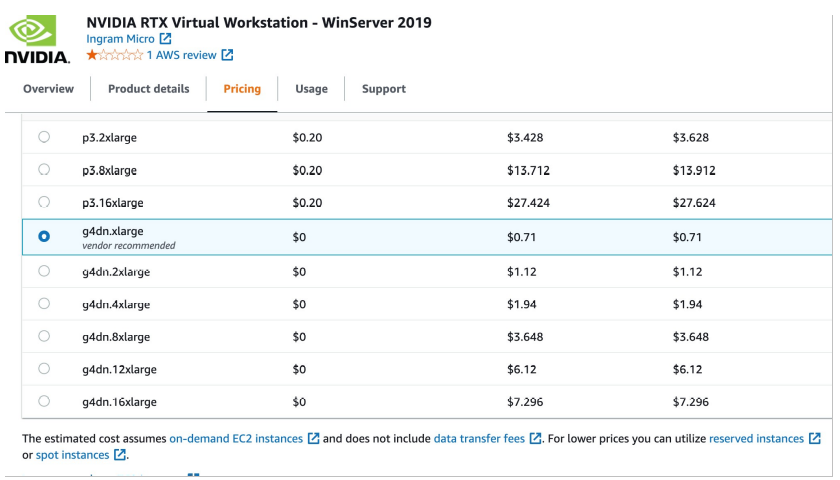840x480 pixels.
Task: Open external icon after reserved instances
Action: [814, 438]
